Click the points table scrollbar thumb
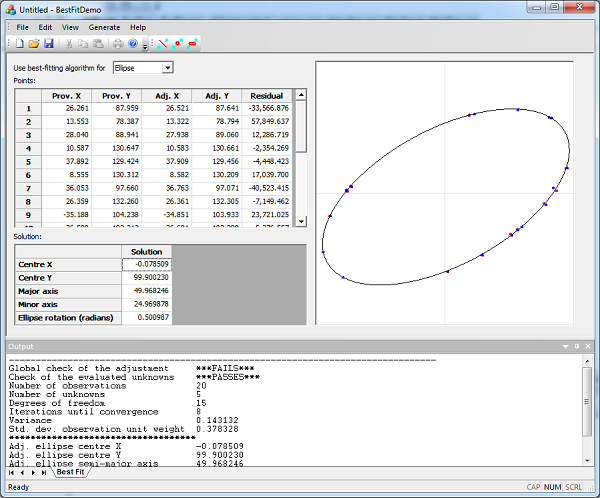The width and height of the screenshot is (600, 498). 301,126
